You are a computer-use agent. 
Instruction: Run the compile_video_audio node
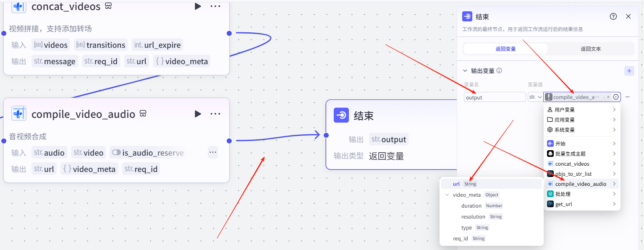pyautogui.click(x=198, y=114)
